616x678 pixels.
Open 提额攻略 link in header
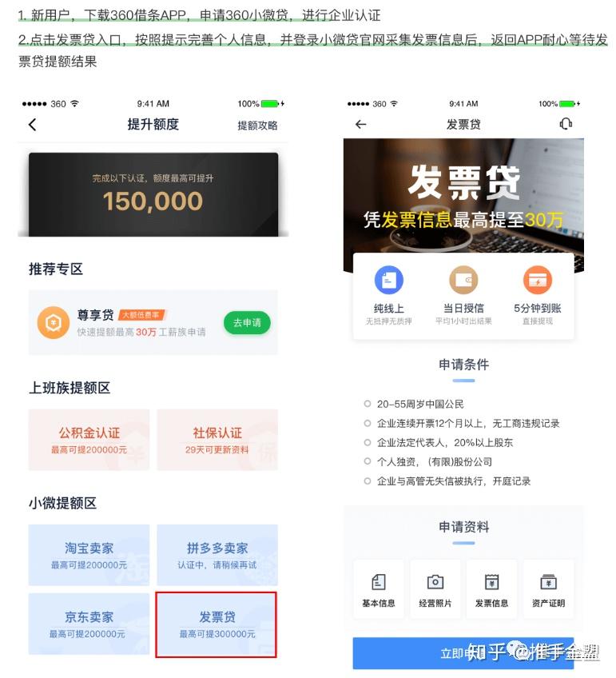coord(257,126)
